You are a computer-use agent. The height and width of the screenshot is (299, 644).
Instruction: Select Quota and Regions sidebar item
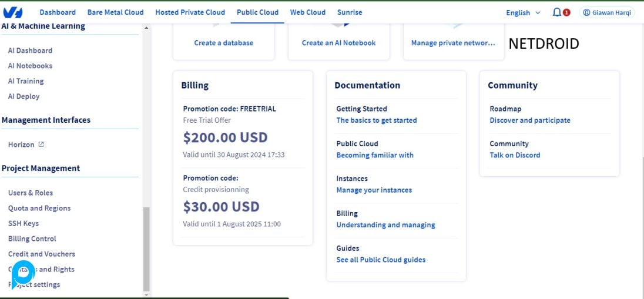pos(39,208)
